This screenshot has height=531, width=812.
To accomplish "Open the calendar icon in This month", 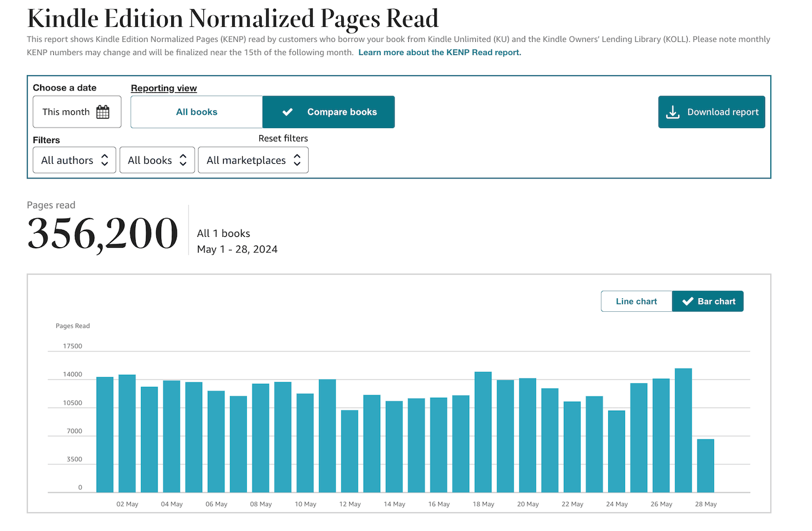I will pyautogui.click(x=103, y=112).
